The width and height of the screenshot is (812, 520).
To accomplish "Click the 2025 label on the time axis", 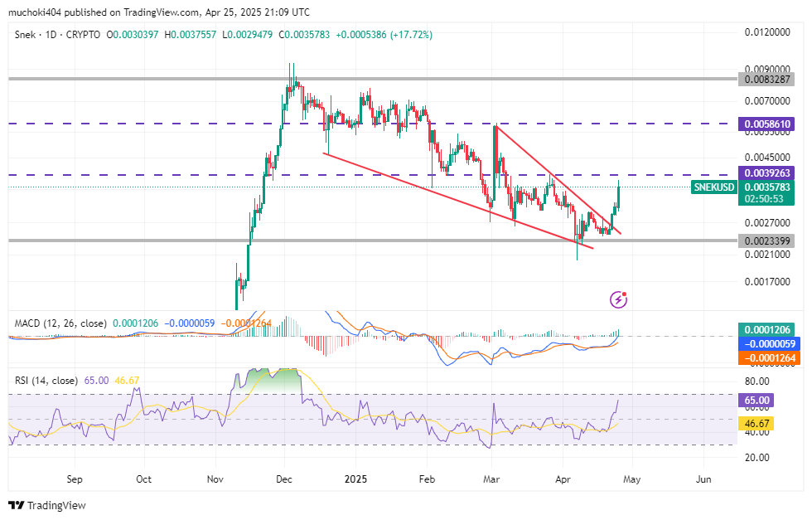I will pos(355,479).
